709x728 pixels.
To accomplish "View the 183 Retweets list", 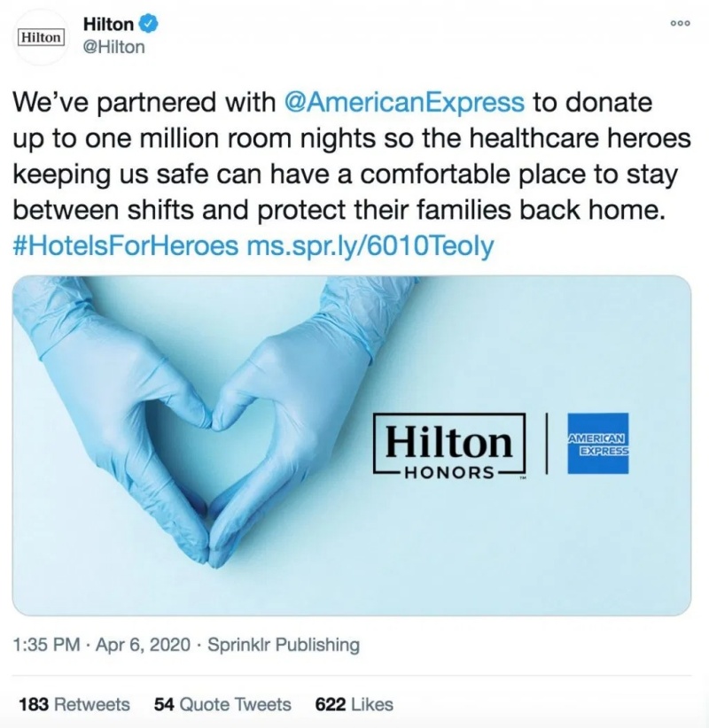I will pos(74,704).
